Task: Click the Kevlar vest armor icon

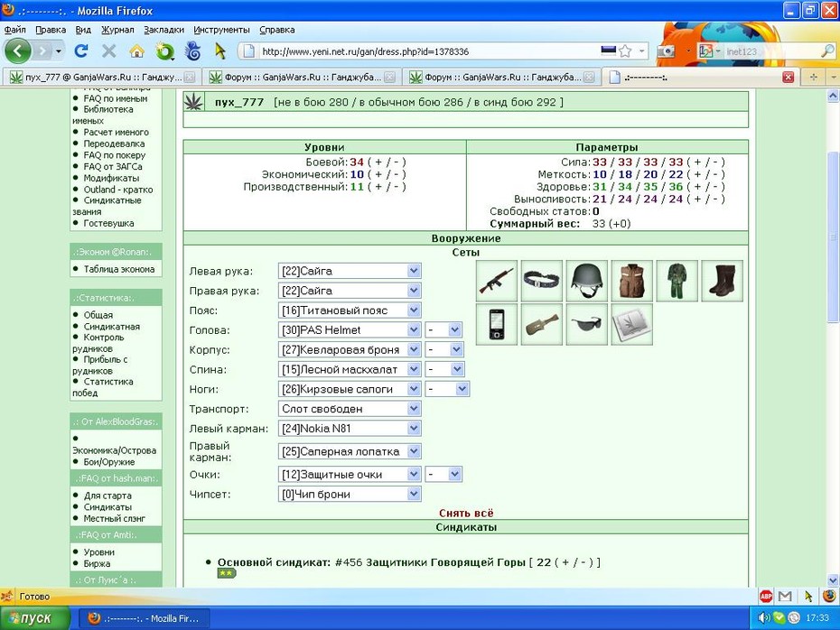Action: [x=631, y=281]
